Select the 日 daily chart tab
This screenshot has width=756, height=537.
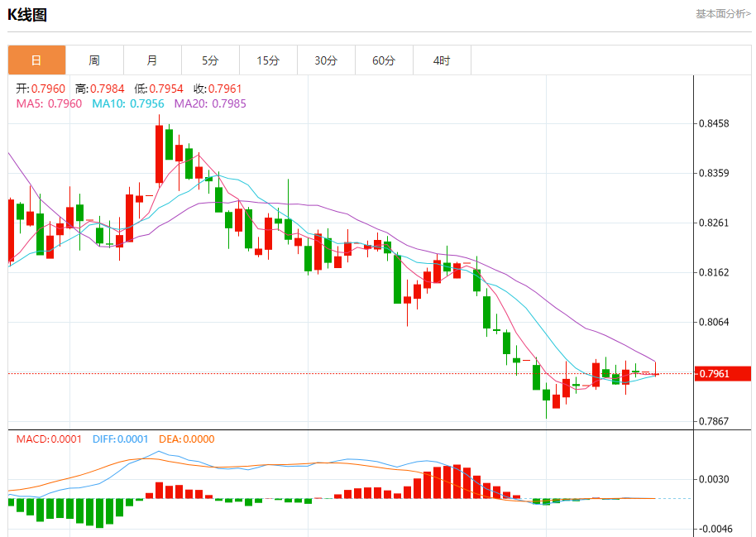36,60
